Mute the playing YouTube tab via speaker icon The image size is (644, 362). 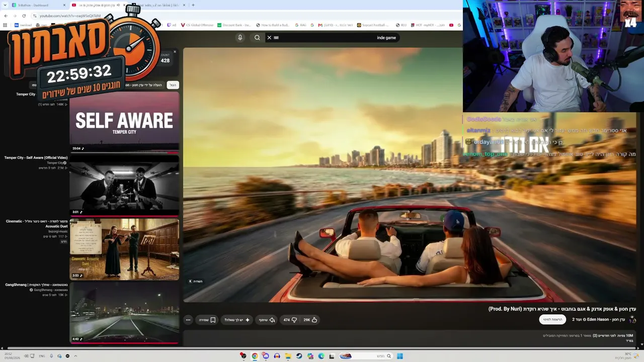pyautogui.click(x=119, y=5)
